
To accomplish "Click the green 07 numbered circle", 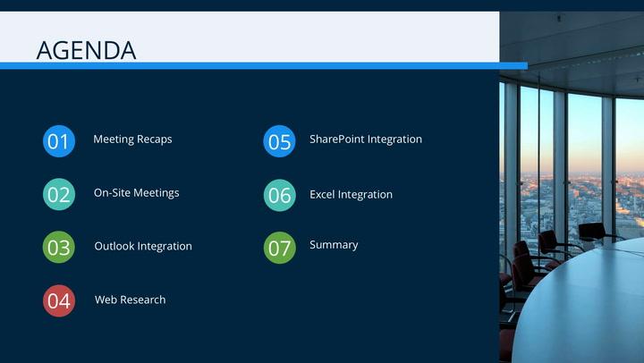I will [279, 248].
